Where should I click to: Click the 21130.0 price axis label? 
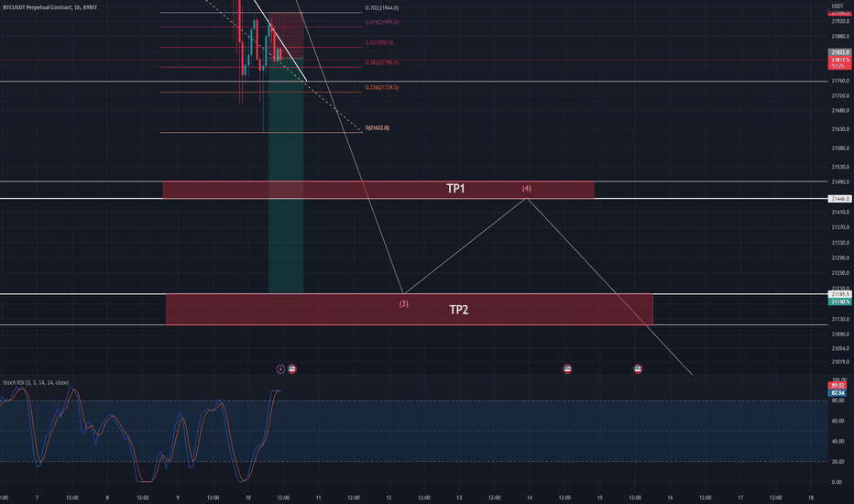click(840, 319)
